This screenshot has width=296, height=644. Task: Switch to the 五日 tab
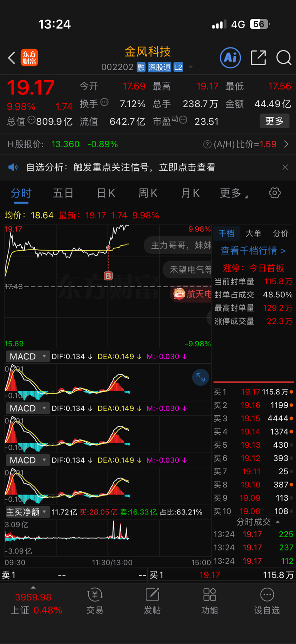[x=63, y=193]
